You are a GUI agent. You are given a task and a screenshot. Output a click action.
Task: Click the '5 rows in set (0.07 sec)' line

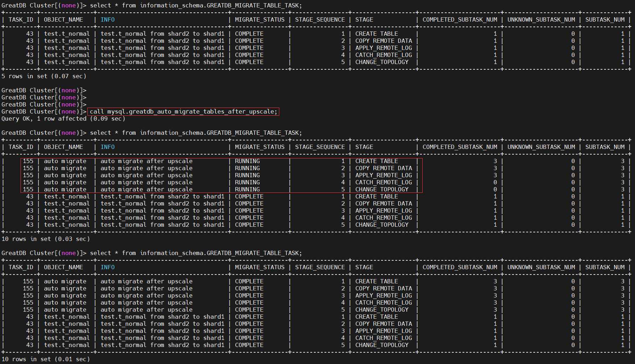pos(44,76)
